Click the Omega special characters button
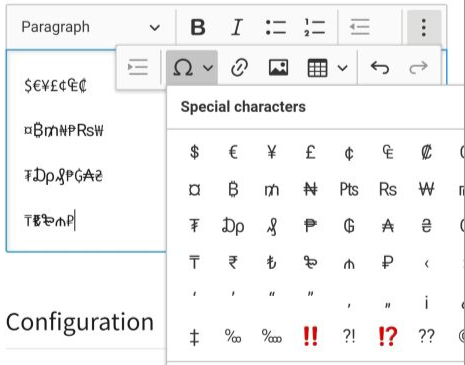Viewport: 465px width, 365px height. (183, 68)
